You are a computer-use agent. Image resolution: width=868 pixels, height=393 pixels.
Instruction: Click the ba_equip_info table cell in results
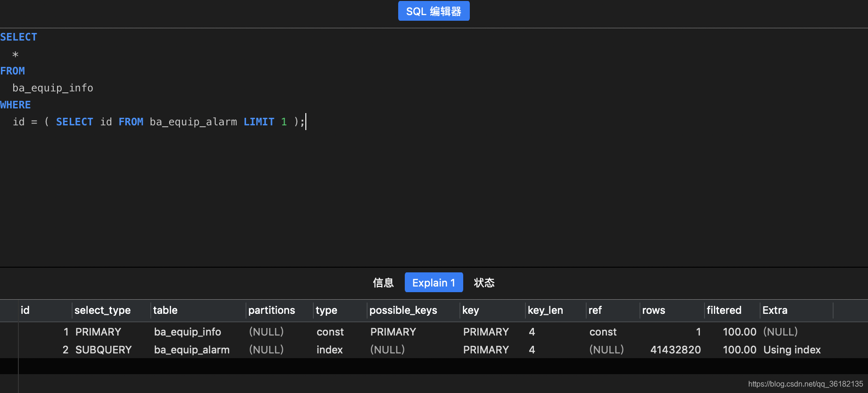click(188, 332)
